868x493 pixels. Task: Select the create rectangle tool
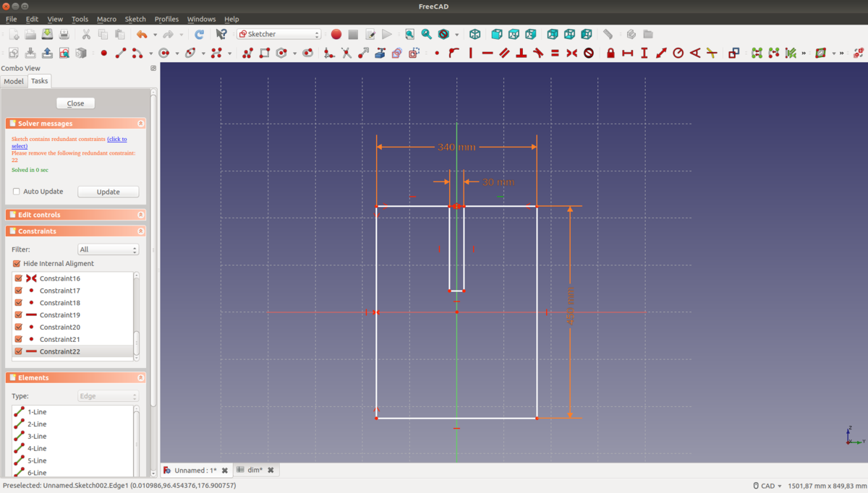pos(265,53)
